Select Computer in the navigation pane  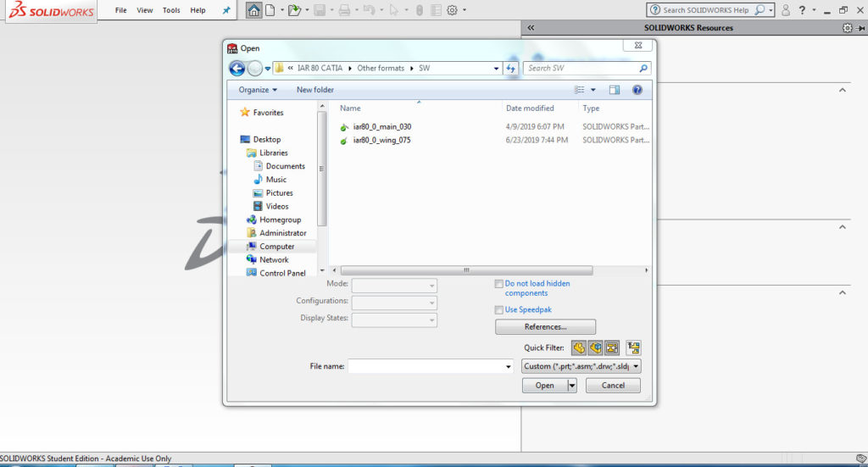[277, 247]
